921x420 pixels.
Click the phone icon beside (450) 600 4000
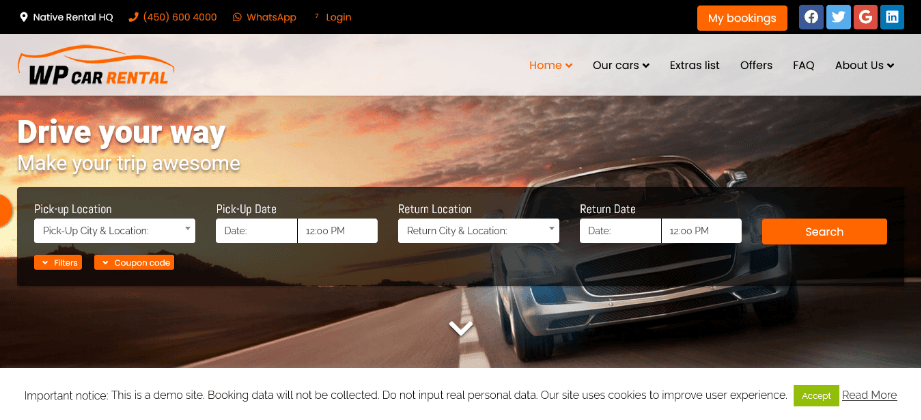133,17
